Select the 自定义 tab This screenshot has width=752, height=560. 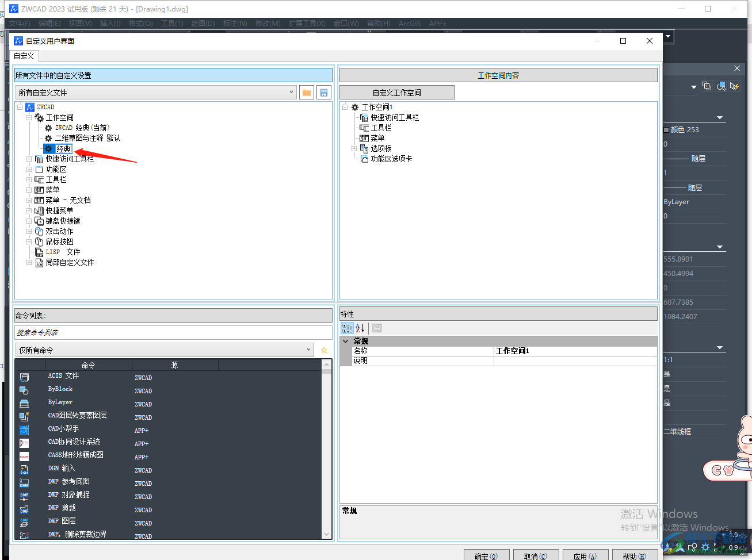point(24,56)
